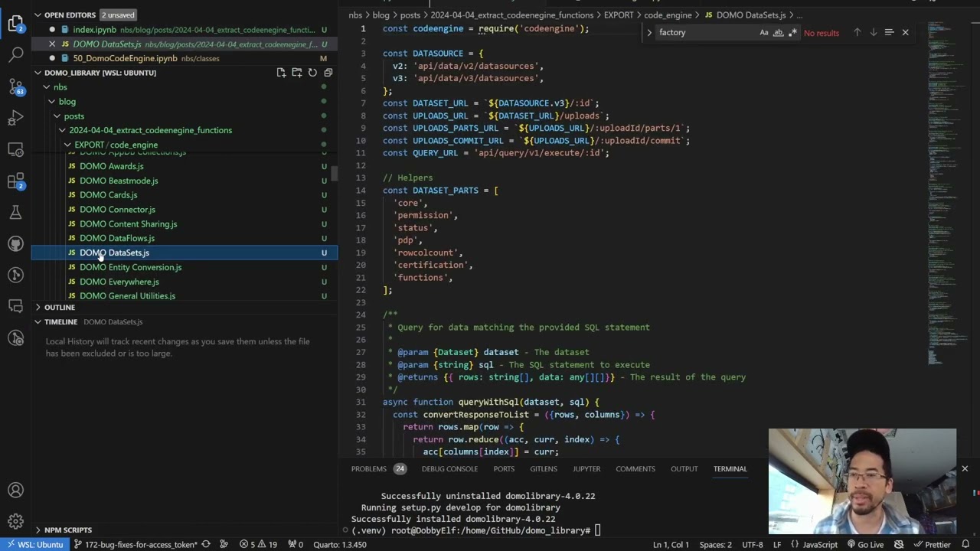Viewport: 980px width, 551px height.
Task: Switch to the Jupyter tab
Action: (586, 468)
